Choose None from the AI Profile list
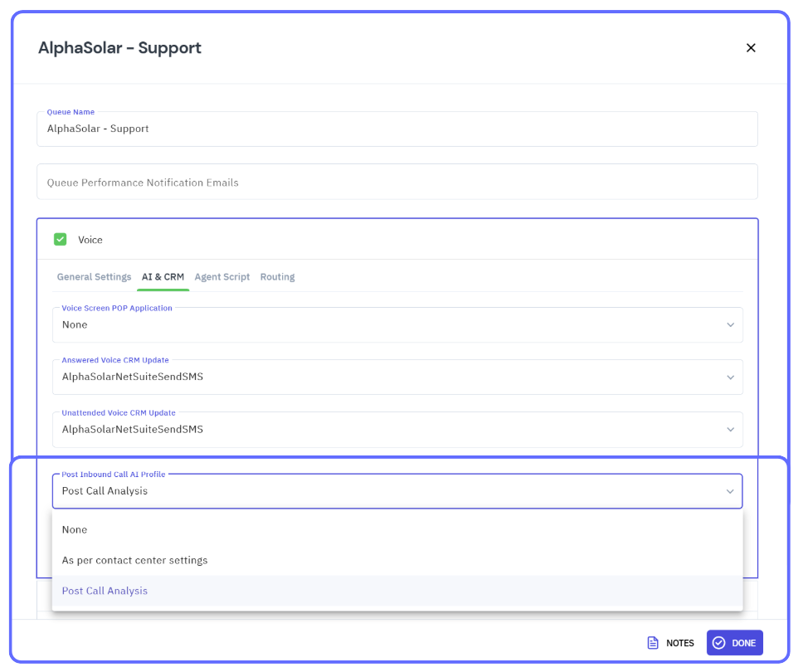Image resolution: width=803 pixels, height=672 pixels. click(75, 529)
